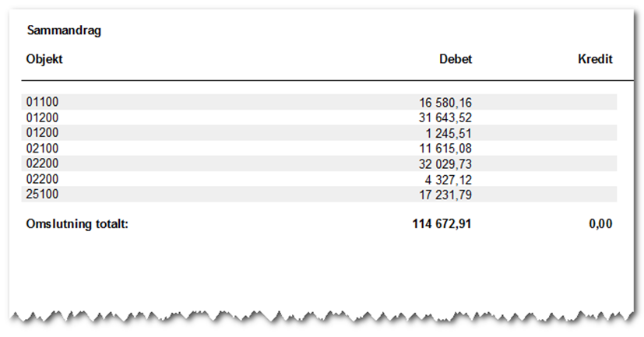Click debet amount 32 029,73
This screenshot has width=644, height=337.
pyautogui.click(x=445, y=163)
